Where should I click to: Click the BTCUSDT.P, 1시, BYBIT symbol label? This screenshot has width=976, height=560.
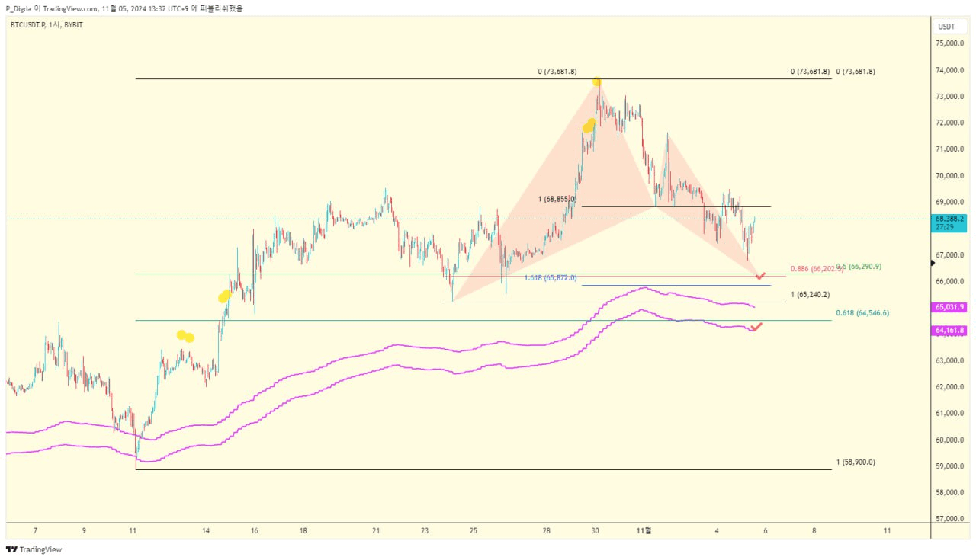[47, 25]
